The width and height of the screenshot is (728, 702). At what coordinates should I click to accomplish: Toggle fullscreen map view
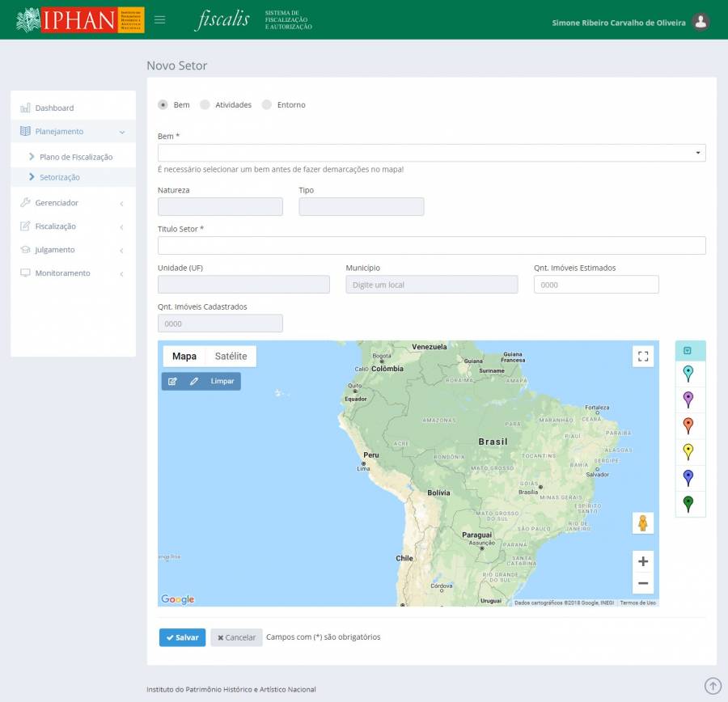(x=643, y=357)
